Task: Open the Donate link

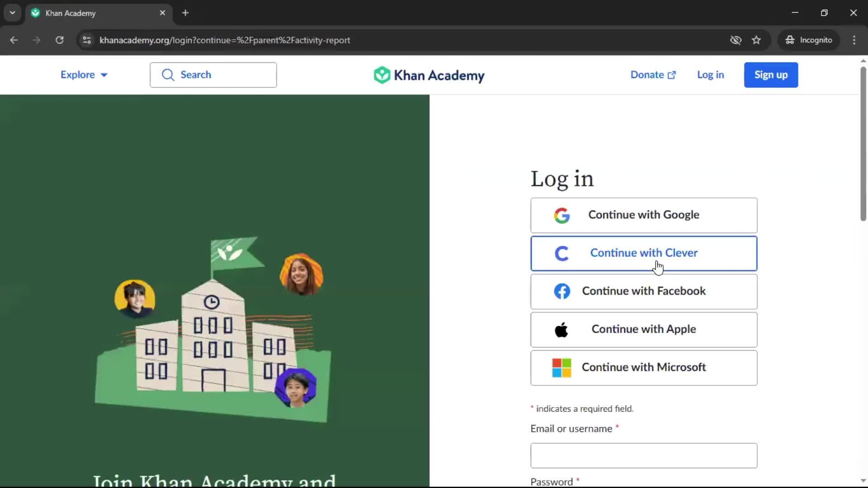Action: pos(653,75)
